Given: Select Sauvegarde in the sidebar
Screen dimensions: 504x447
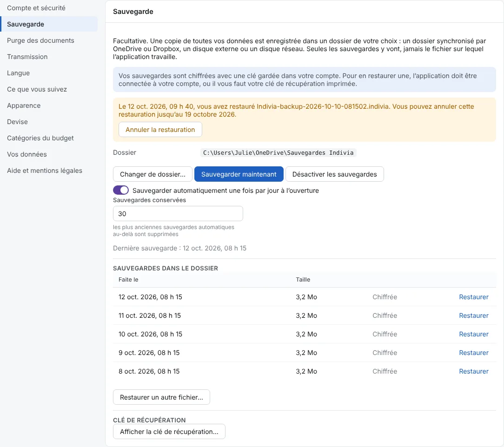Looking at the screenshot, I should [x=49, y=24].
